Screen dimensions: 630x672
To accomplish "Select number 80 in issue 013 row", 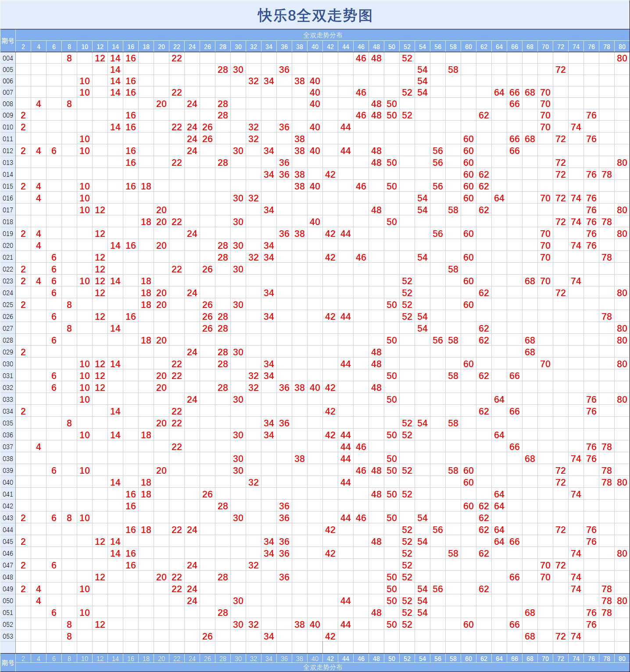I will coord(622,162).
